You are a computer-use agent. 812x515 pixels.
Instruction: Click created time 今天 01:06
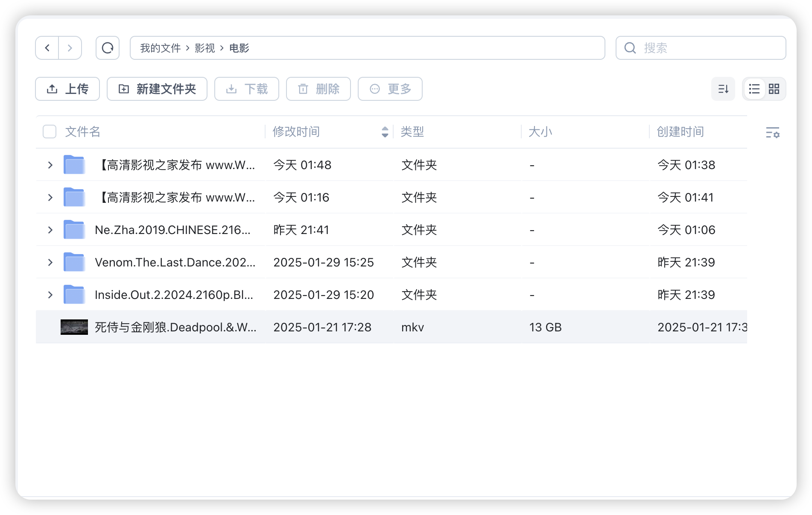pos(686,230)
